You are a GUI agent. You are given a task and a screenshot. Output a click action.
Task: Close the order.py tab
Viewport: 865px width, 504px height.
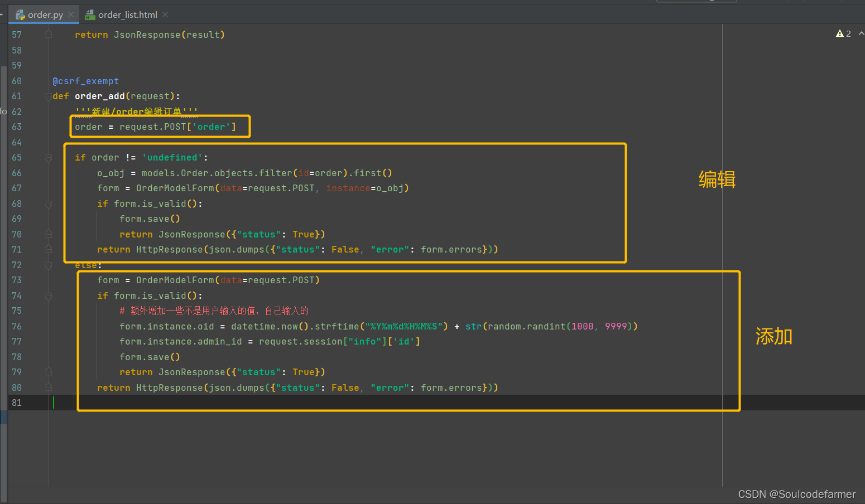tap(71, 15)
